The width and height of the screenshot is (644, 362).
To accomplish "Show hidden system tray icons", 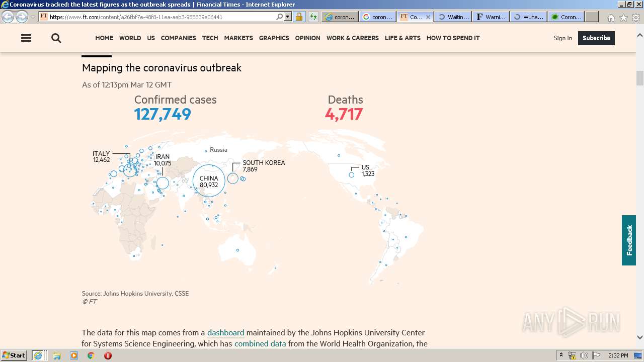I will point(561,355).
